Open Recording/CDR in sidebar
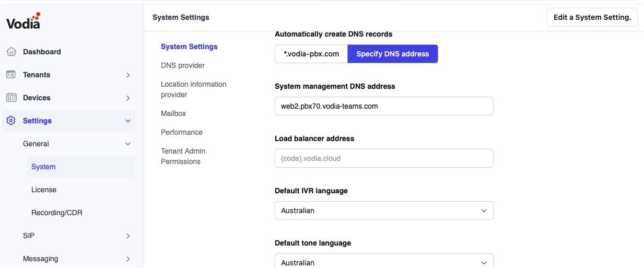Viewport: 644px width, 268px height. 56,213
